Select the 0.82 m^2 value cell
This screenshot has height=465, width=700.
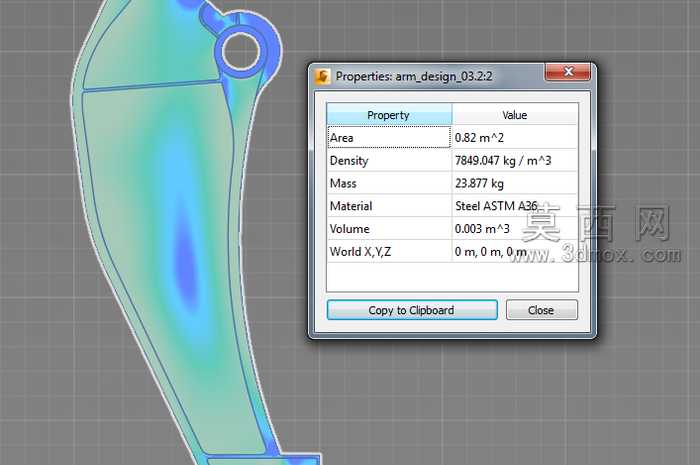tap(515, 137)
